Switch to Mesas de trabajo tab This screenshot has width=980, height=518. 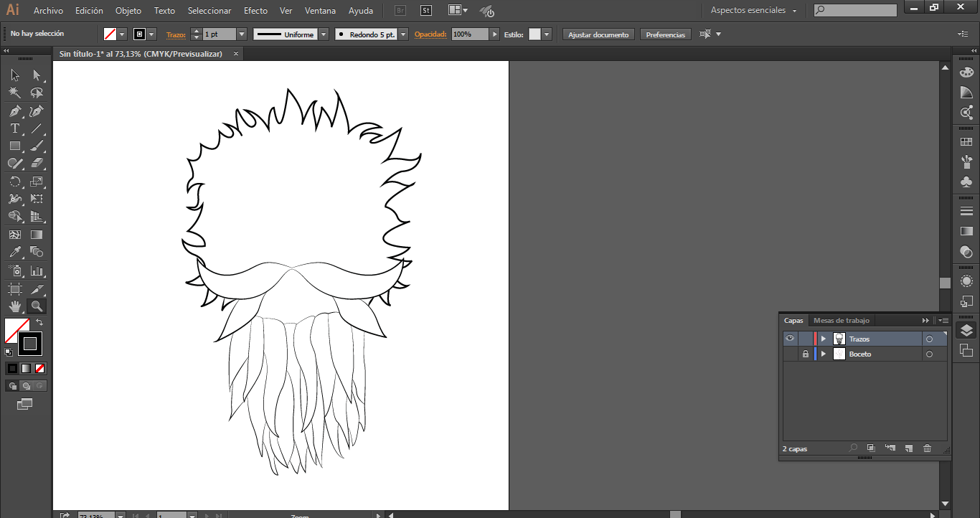click(841, 321)
